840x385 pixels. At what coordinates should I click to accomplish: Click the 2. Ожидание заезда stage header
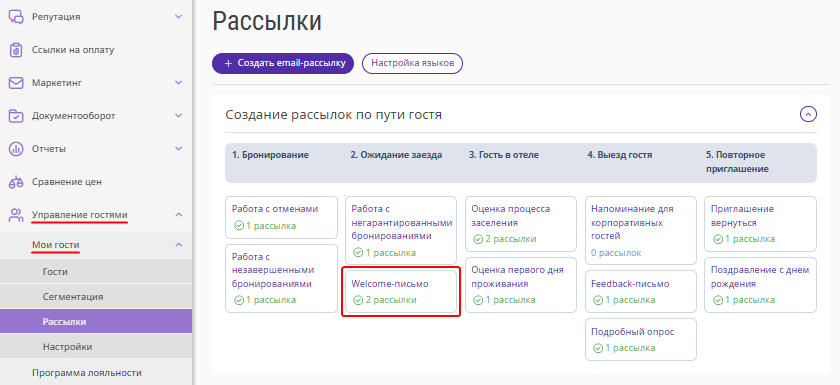click(x=396, y=155)
